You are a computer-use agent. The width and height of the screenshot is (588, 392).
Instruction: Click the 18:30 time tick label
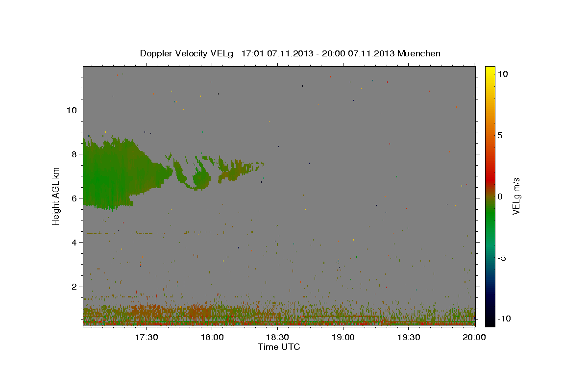pyautogui.click(x=278, y=337)
